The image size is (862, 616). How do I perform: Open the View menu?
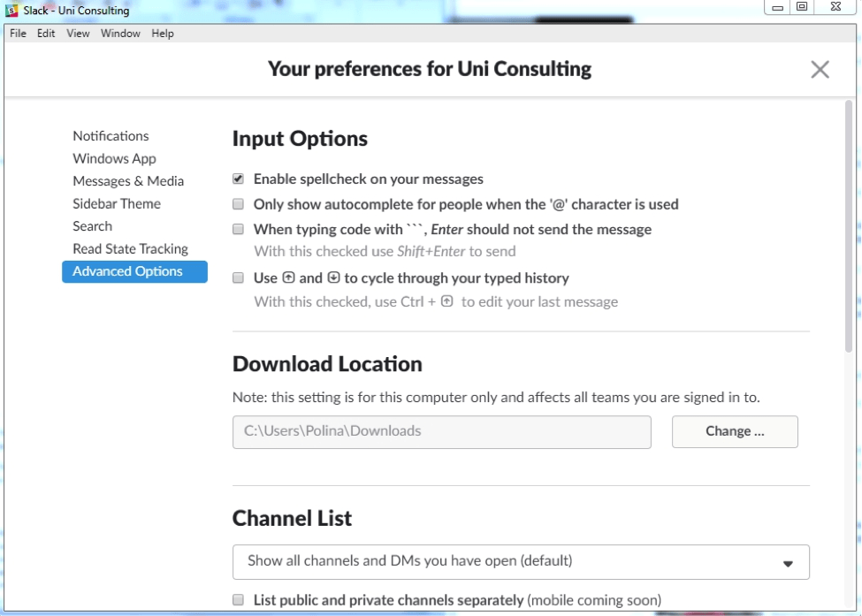tap(78, 33)
